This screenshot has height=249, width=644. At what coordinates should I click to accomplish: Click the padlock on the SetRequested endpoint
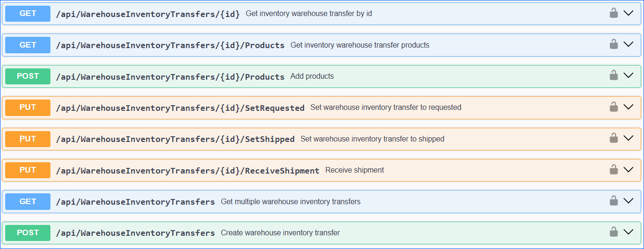[x=613, y=107]
